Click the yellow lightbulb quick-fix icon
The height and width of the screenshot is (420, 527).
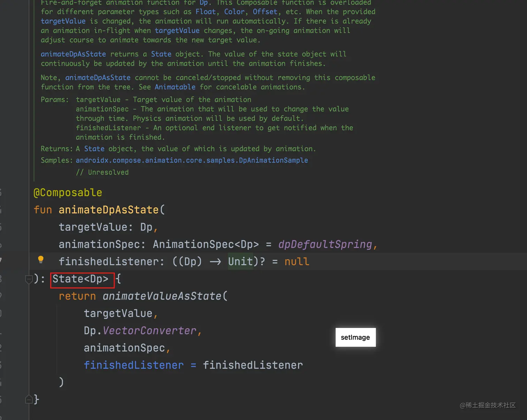coord(41,259)
